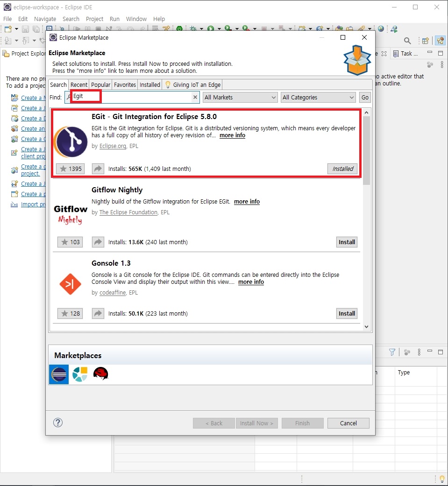Select the Task view tab

point(405,54)
